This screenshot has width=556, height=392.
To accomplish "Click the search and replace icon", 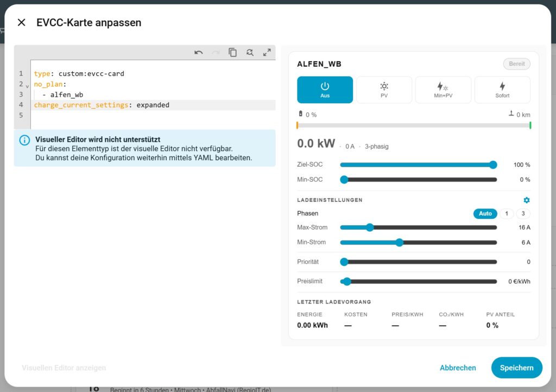I will [x=250, y=53].
